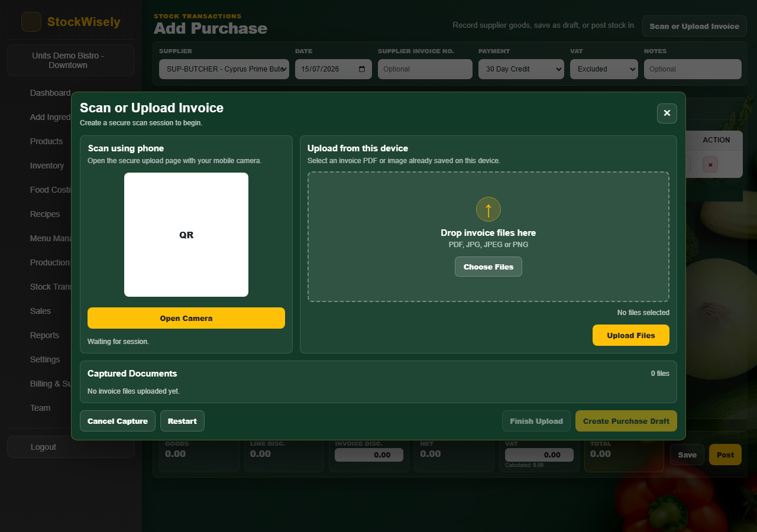Click the 'Upload from this device' heading

pos(358,148)
